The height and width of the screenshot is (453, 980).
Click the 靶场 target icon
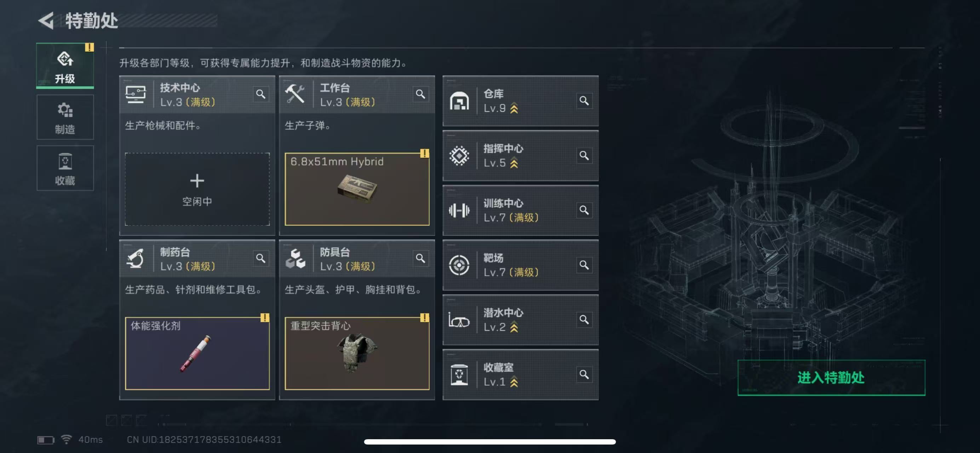click(x=459, y=265)
